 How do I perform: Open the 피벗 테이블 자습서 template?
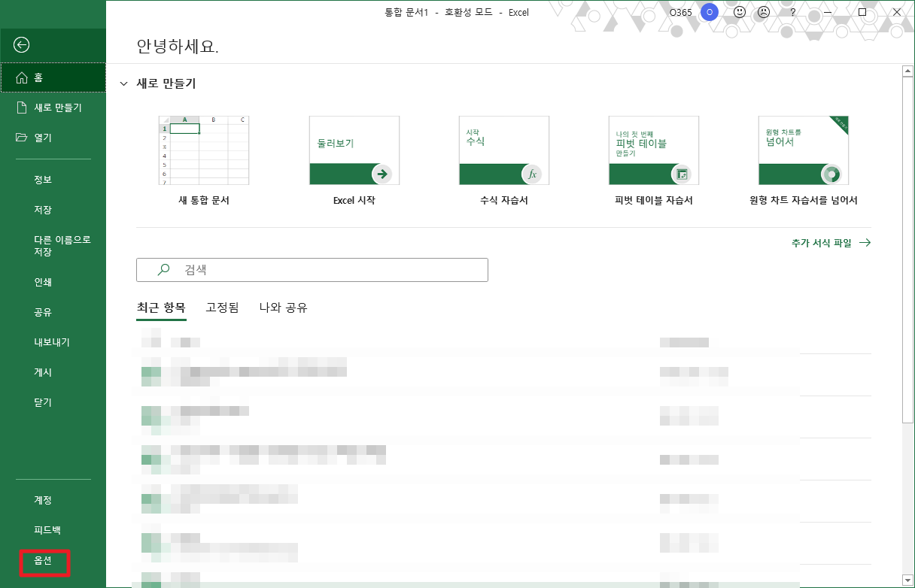(653, 150)
